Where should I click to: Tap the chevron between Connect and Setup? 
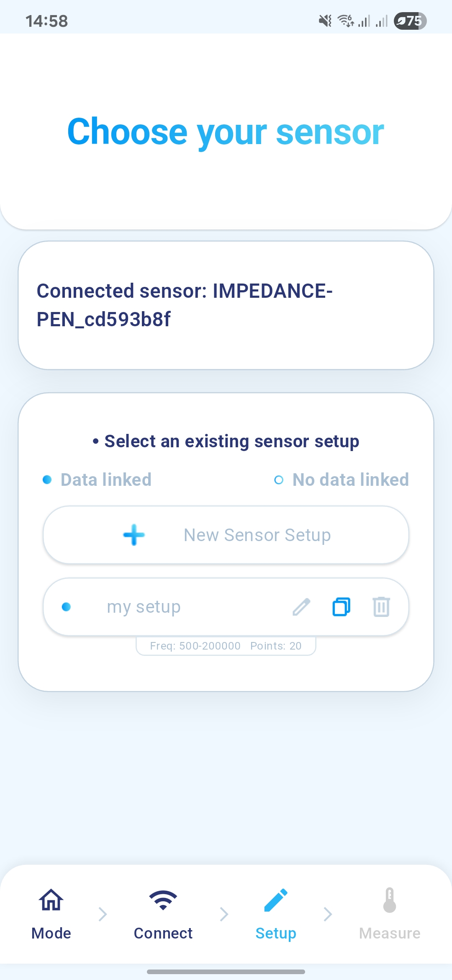coord(224,914)
